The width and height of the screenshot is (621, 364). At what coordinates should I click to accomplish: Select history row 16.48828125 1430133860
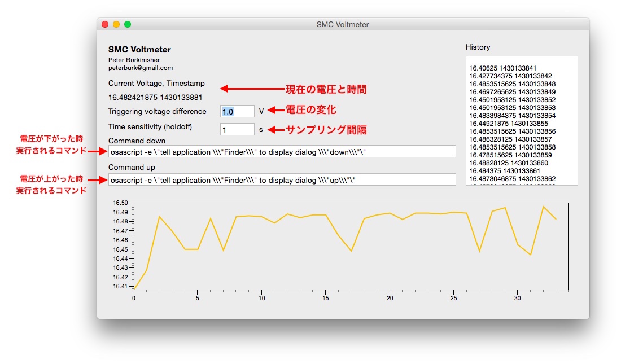tap(509, 163)
